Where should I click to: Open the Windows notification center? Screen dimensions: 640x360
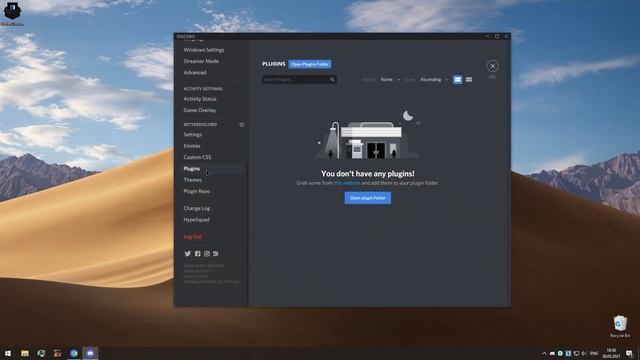tap(630, 353)
